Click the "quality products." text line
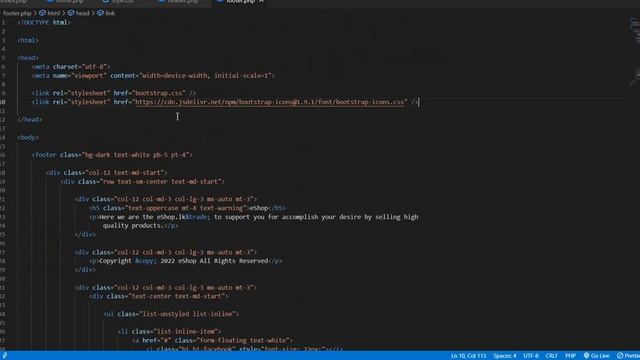This screenshot has width=640, height=360. [140, 226]
